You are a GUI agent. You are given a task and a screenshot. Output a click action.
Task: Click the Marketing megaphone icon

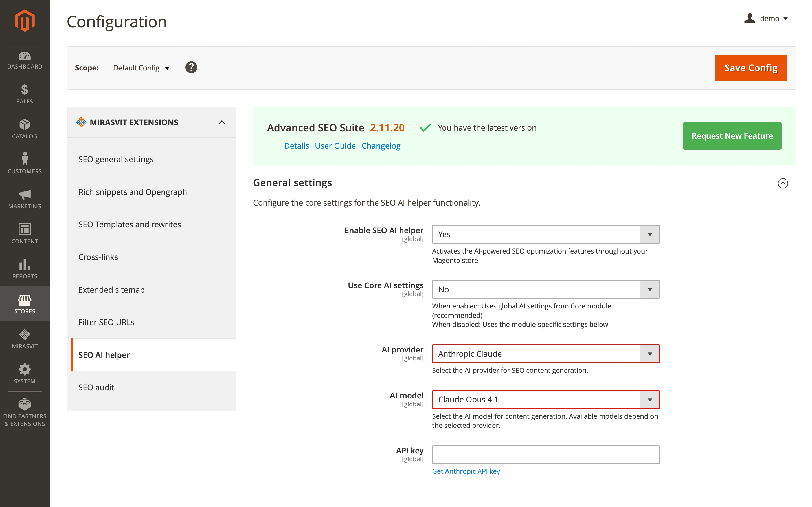(x=25, y=198)
